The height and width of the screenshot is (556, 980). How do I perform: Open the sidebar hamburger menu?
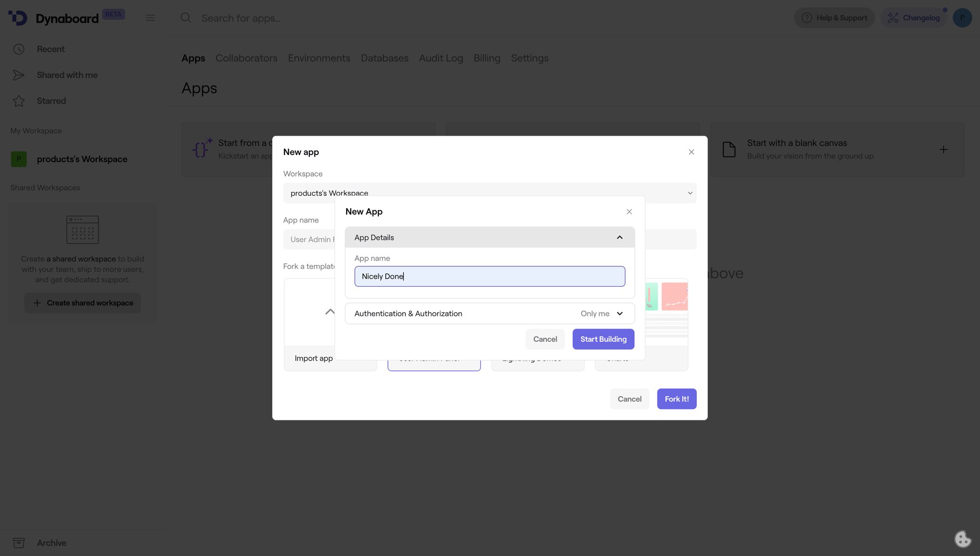pyautogui.click(x=150, y=17)
